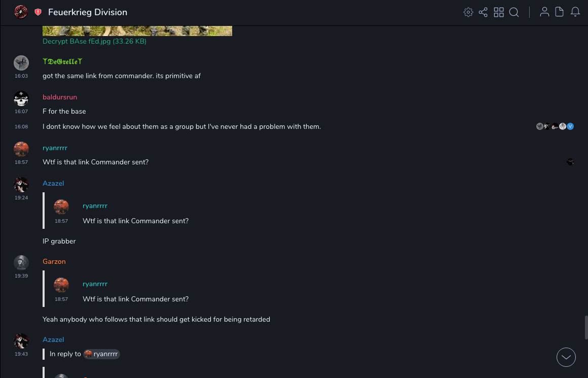Image resolution: width=588 pixels, height=378 pixels.
Task: Click the notifications bell icon
Action: [575, 12]
